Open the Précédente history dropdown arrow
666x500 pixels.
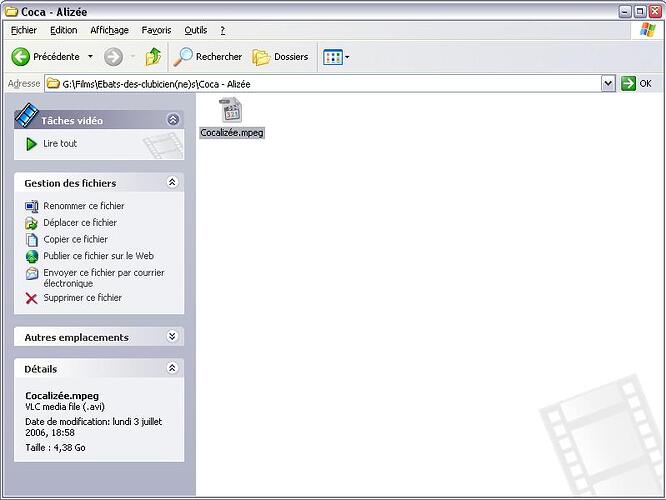click(x=90, y=57)
